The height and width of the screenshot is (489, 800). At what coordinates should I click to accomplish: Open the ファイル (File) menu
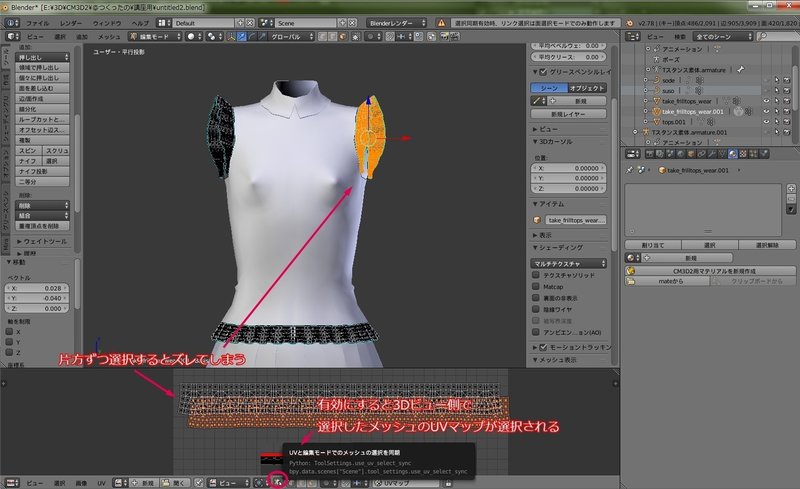[x=37, y=23]
